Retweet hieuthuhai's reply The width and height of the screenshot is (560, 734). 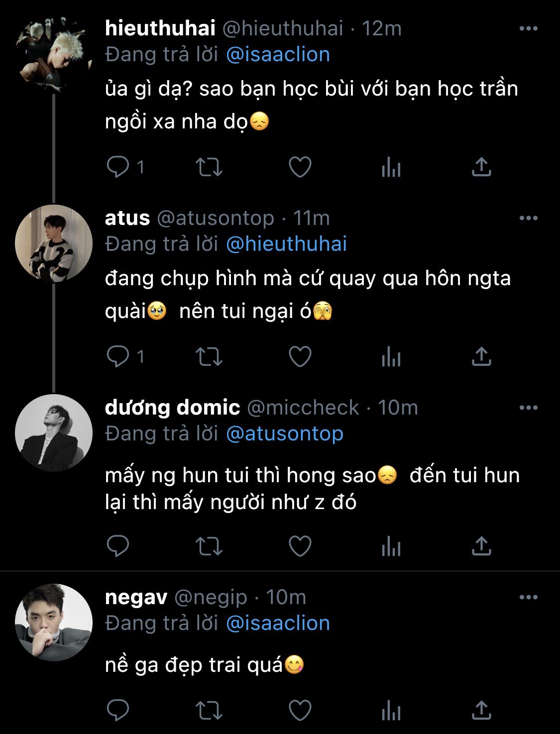pos(209,167)
